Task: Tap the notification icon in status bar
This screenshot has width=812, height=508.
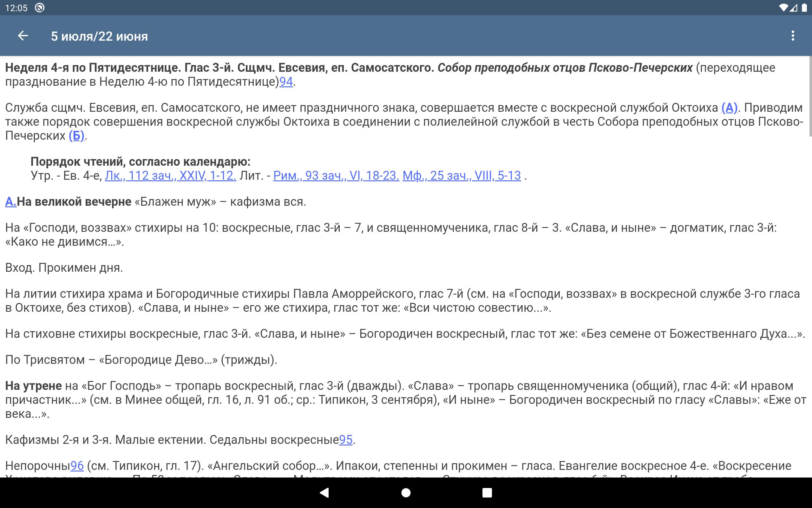Action: click(x=40, y=8)
